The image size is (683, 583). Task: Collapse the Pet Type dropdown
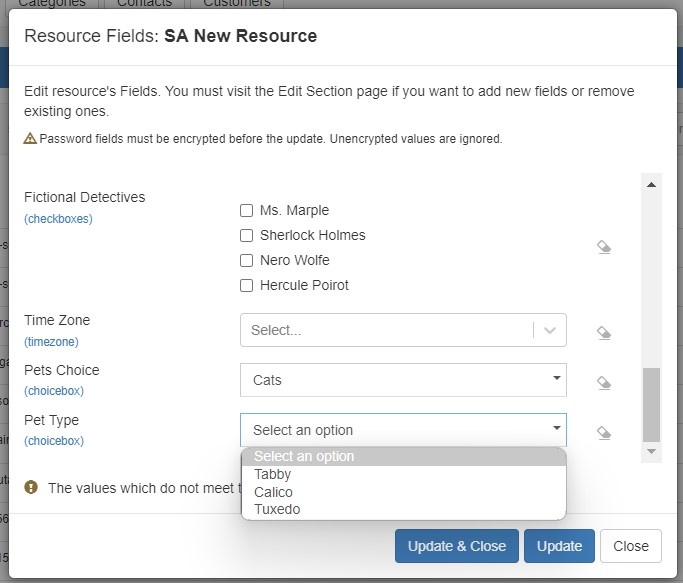click(x=402, y=430)
